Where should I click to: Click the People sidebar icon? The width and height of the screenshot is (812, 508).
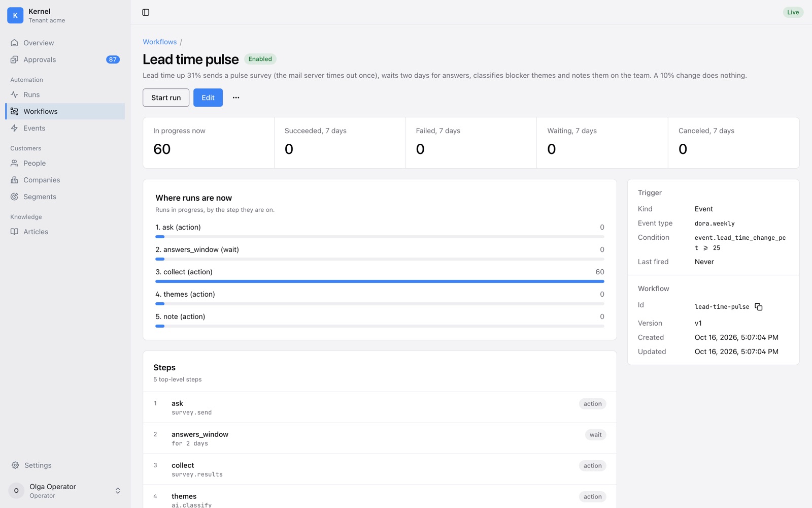pyautogui.click(x=14, y=163)
